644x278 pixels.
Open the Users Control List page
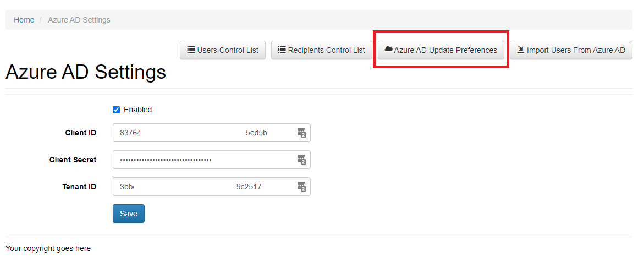tap(223, 50)
